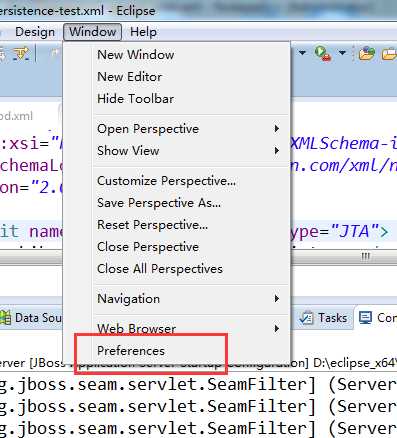Switch to the Data Source tab label
397x438 pixels.
[x=38, y=318]
